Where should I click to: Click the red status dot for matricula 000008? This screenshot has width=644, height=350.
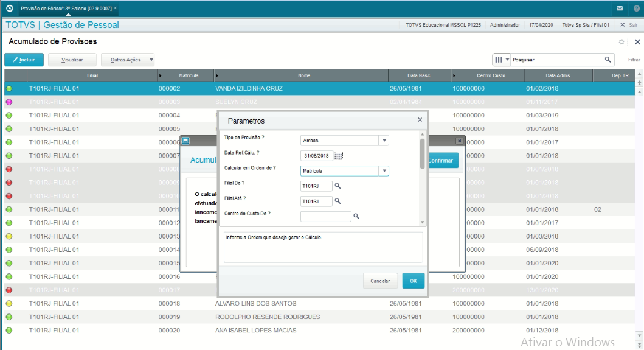[9, 169]
